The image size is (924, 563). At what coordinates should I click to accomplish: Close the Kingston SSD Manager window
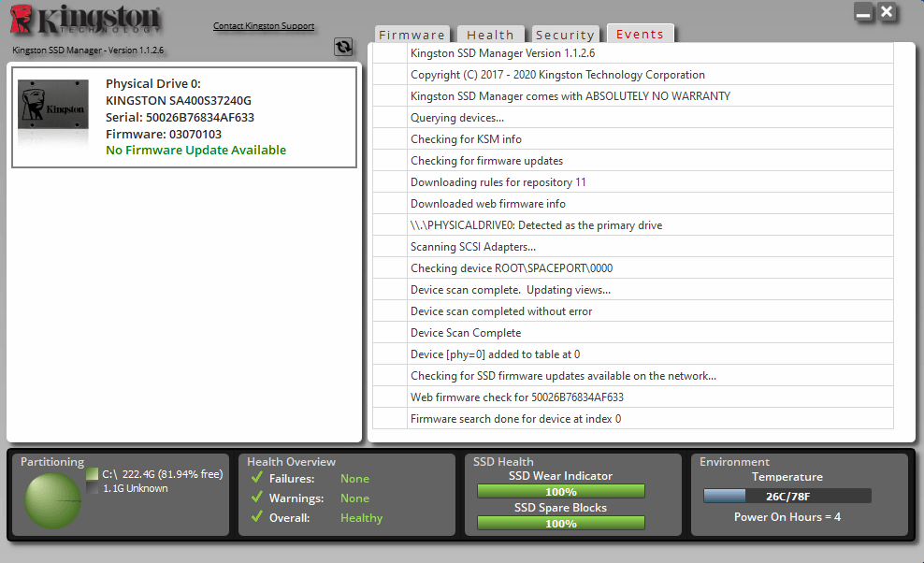tap(887, 12)
